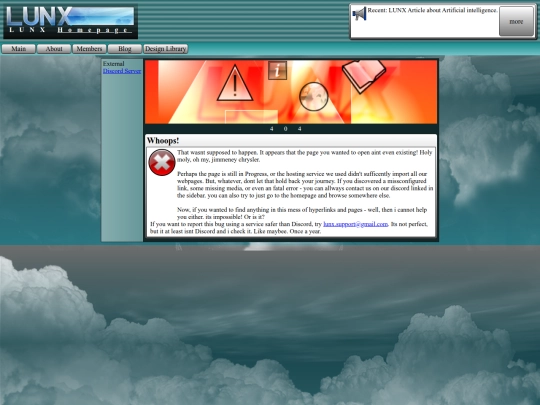Open the Design Library page
The height and width of the screenshot is (405, 540).
[166, 49]
